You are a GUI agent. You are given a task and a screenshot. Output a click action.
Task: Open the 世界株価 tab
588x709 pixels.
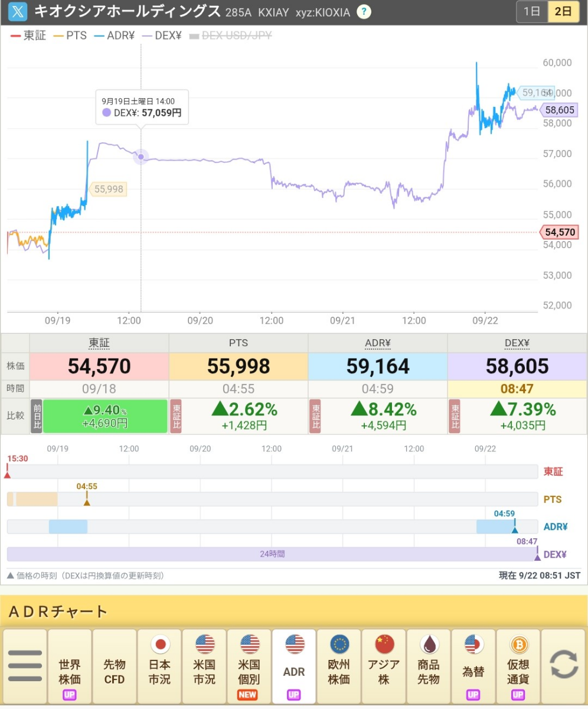(70, 666)
